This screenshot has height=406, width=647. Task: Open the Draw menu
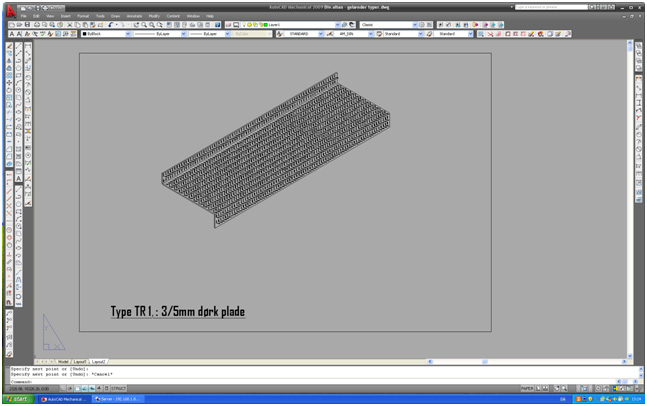click(115, 16)
